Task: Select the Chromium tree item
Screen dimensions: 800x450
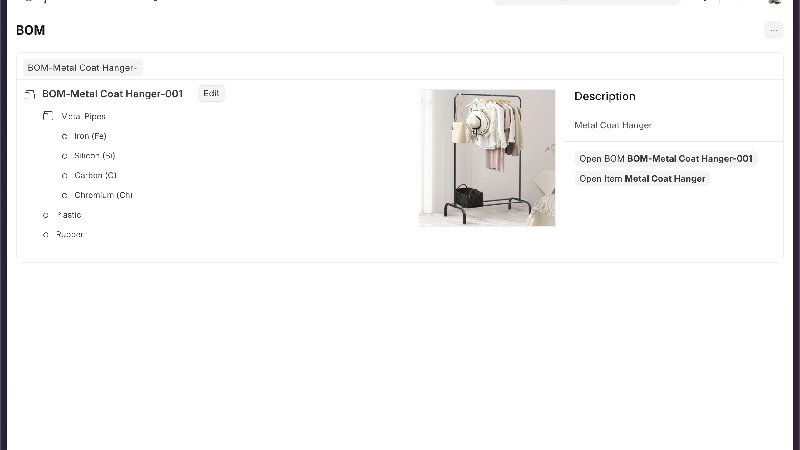Action: [x=104, y=195]
